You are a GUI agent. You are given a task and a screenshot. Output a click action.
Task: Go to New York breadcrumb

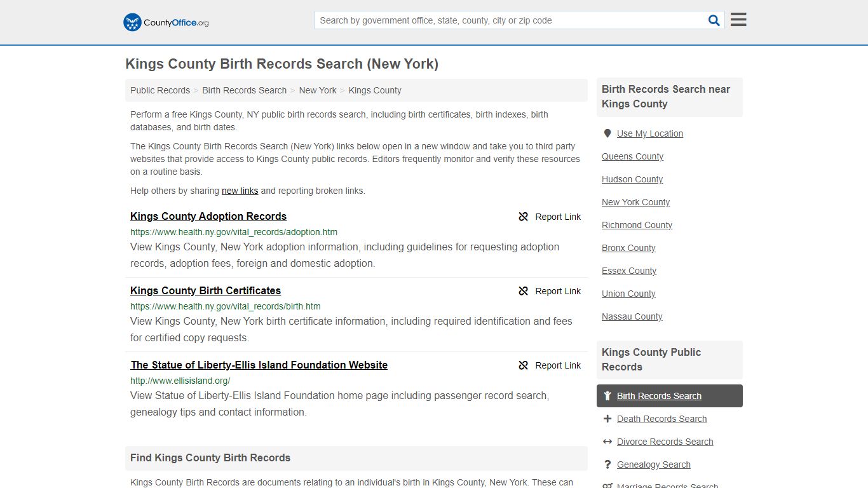318,90
